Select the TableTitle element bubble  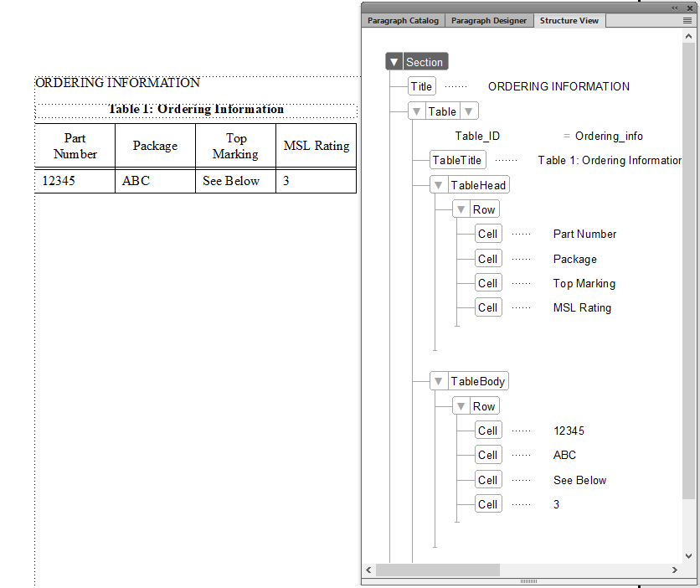457,160
